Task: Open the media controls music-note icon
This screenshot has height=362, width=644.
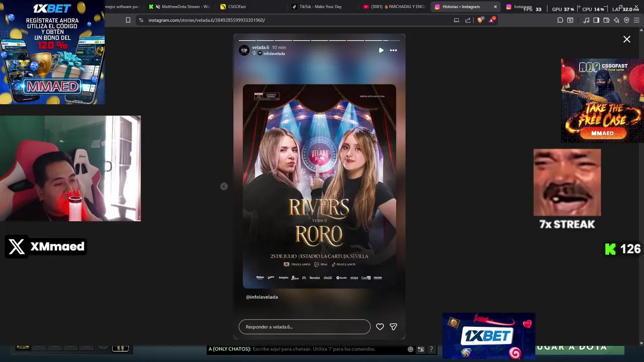Action: tap(586, 20)
